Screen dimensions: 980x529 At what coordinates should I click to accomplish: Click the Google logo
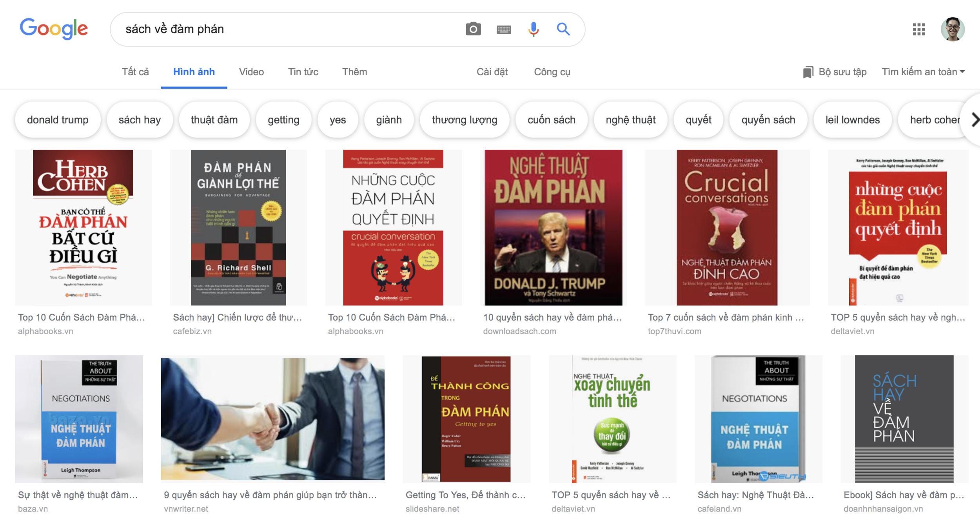[x=54, y=29]
